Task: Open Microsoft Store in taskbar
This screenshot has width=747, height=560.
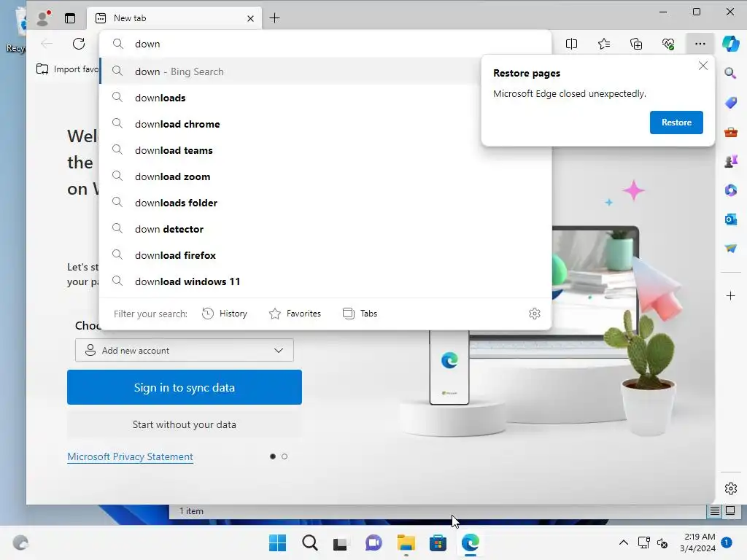Action: coord(438,542)
